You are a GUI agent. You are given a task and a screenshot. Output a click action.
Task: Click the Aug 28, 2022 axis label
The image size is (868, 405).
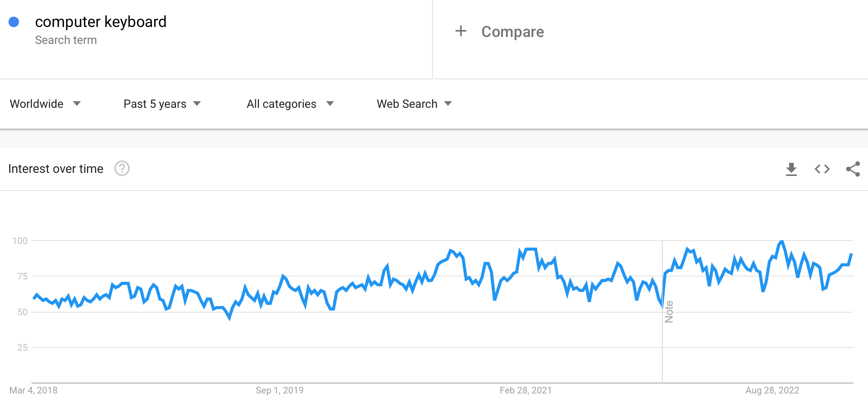772,390
